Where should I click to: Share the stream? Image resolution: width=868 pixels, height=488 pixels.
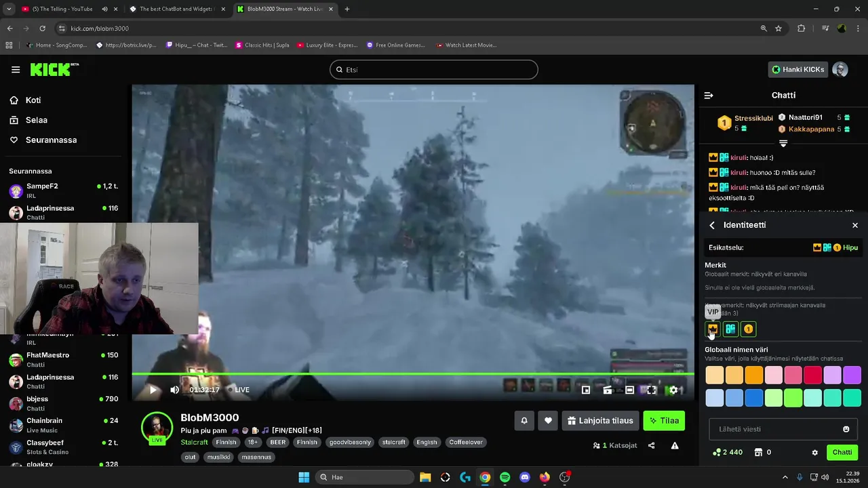(x=652, y=445)
